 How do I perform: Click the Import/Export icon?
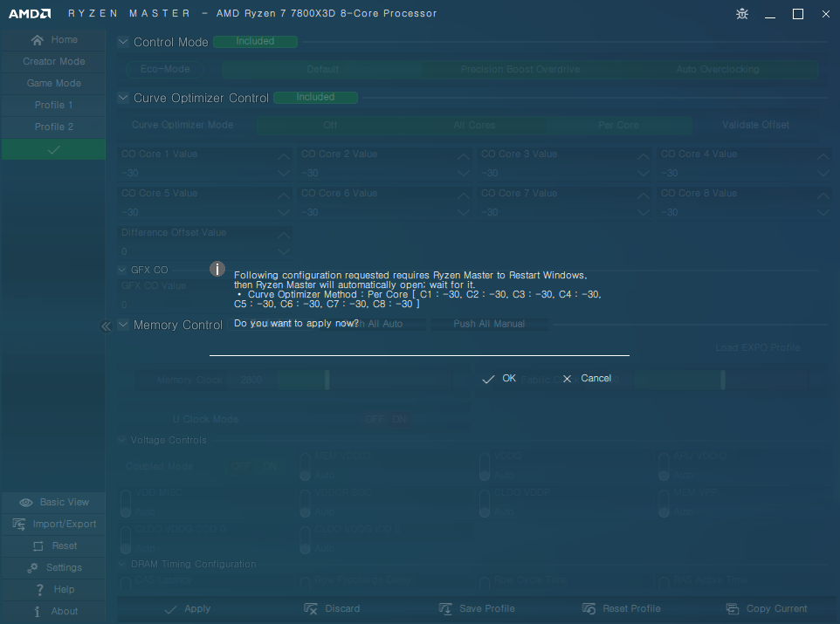(18, 525)
